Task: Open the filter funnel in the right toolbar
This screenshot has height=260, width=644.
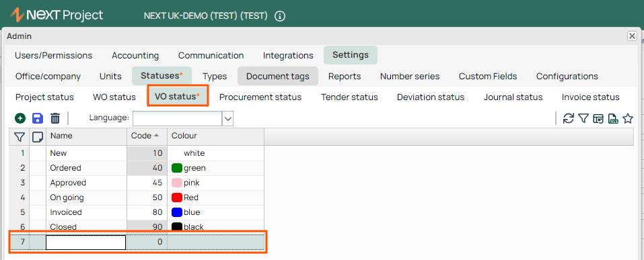Action: 583,118
